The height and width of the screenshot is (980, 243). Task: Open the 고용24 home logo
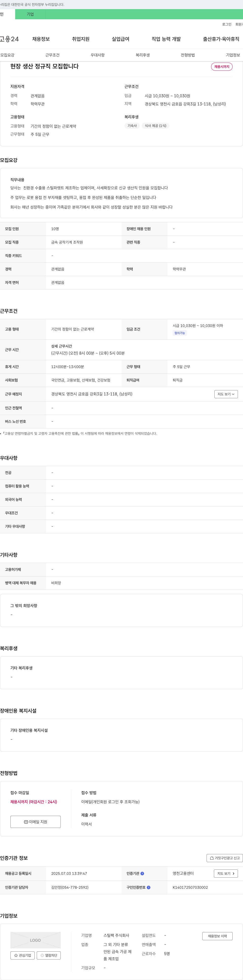point(9,39)
